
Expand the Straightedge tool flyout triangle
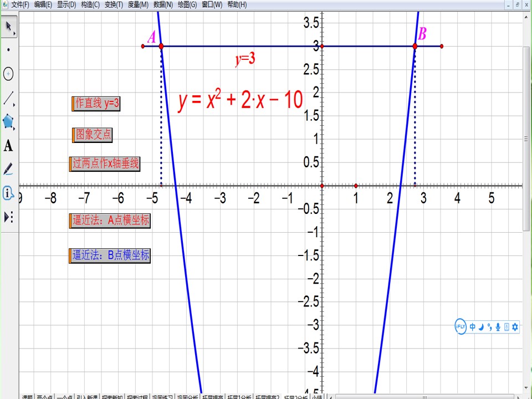click(x=14, y=105)
